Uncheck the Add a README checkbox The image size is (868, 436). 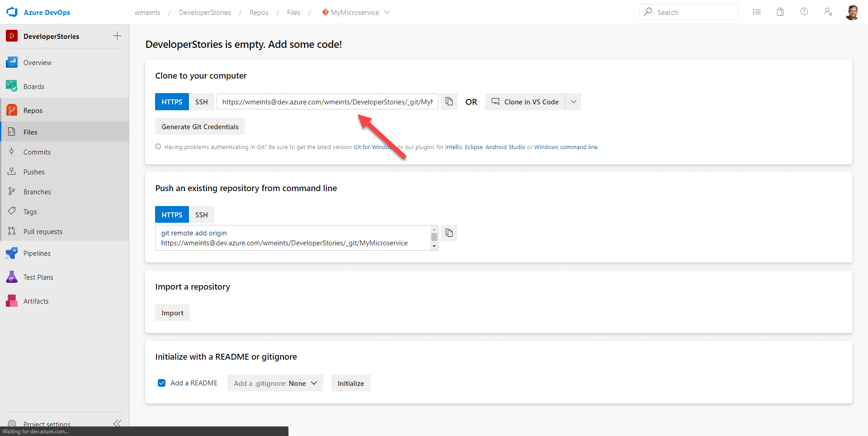[161, 383]
